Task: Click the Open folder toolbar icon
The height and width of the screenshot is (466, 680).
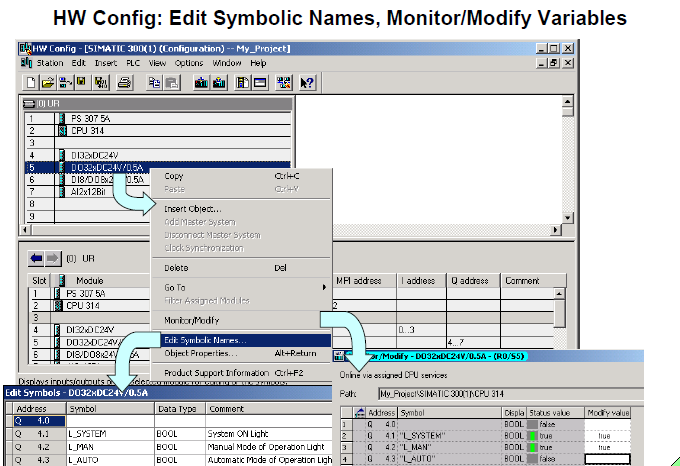Action: (x=48, y=82)
